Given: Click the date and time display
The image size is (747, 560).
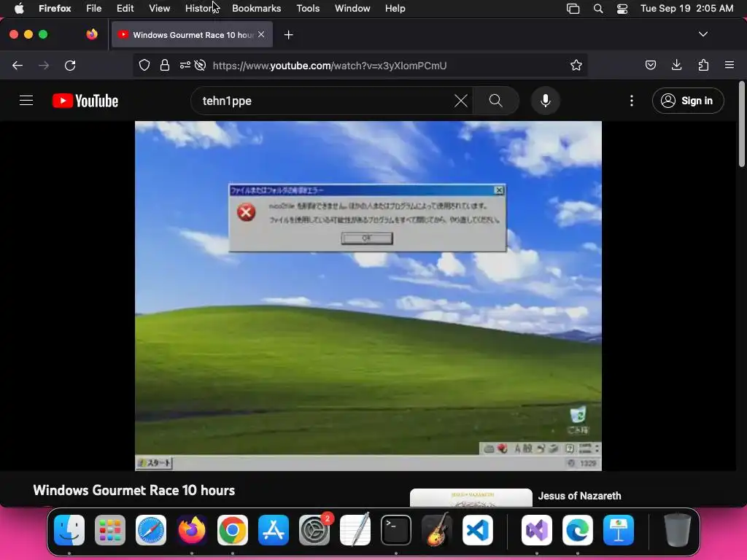Looking at the screenshot, I should pos(686,8).
